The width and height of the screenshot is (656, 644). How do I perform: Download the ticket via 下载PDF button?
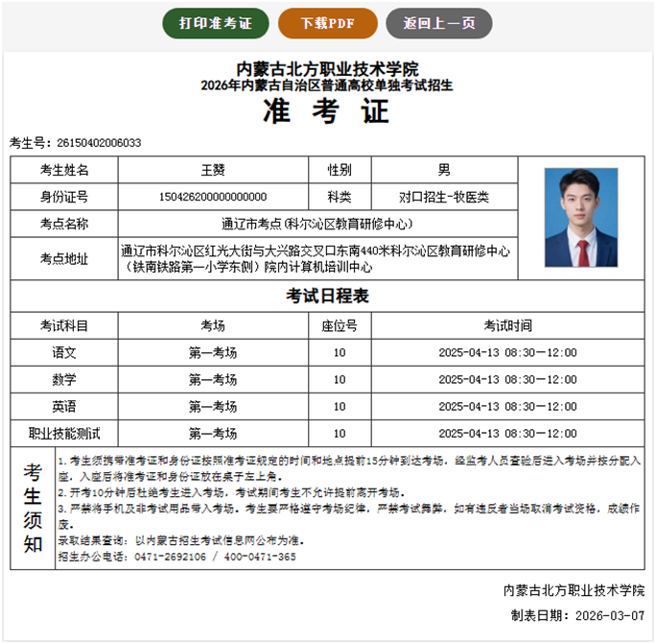coord(327,23)
